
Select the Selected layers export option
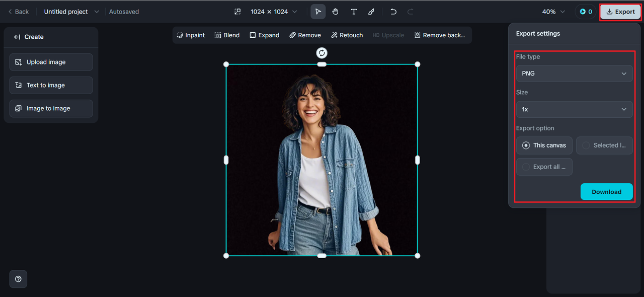pyautogui.click(x=604, y=145)
